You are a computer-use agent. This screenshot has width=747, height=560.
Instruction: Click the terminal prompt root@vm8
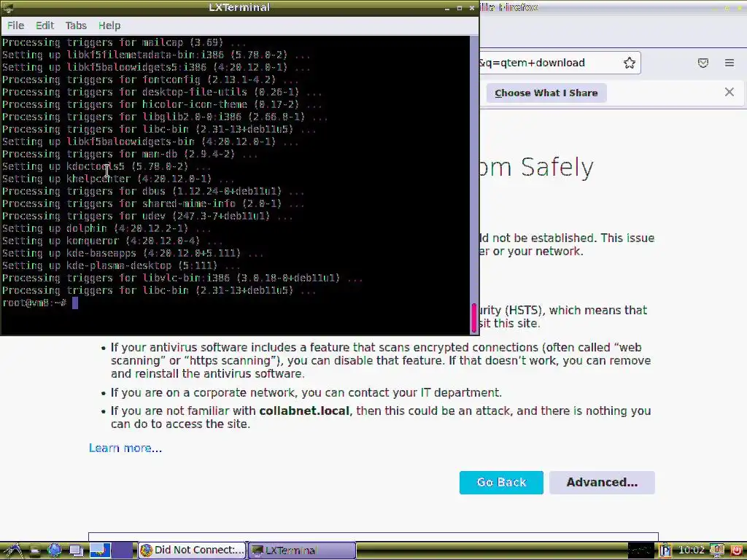(34, 303)
